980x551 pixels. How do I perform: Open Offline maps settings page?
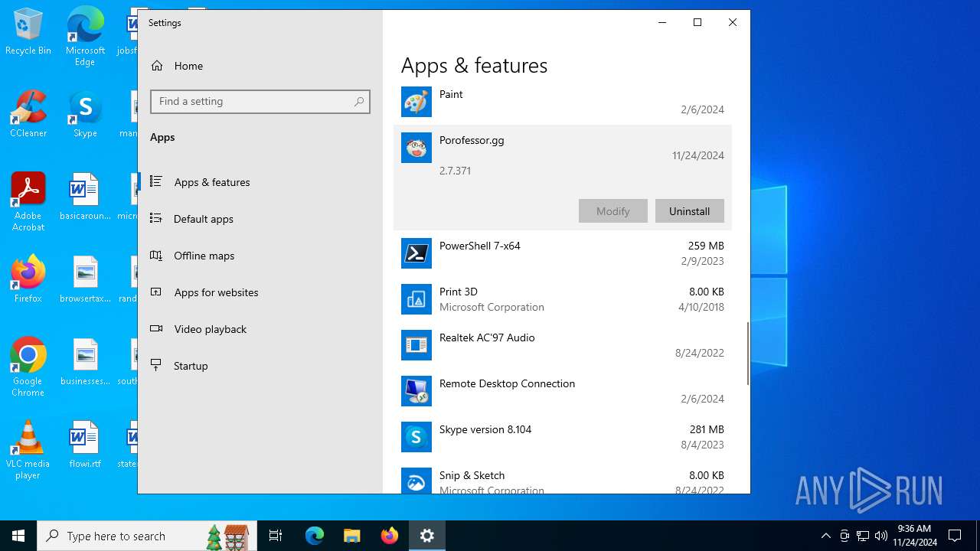tap(260, 256)
